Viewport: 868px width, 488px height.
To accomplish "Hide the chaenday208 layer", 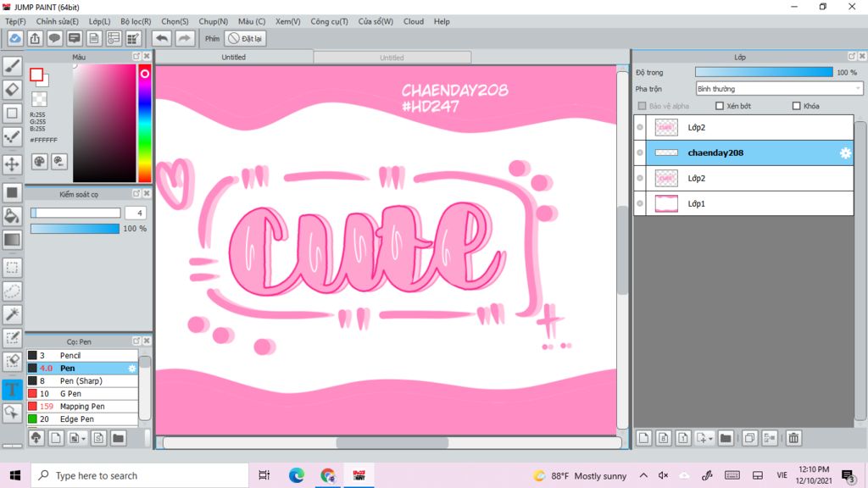I will [x=640, y=152].
